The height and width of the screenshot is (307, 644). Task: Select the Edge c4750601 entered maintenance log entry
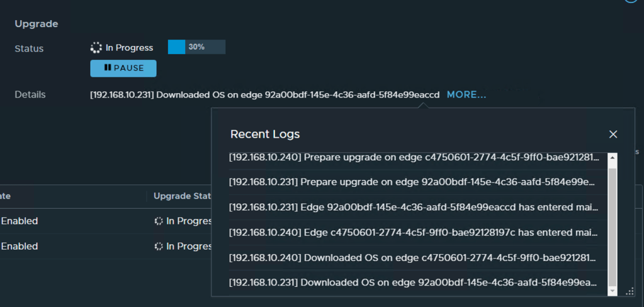pyautogui.click(x=414, y=233)
